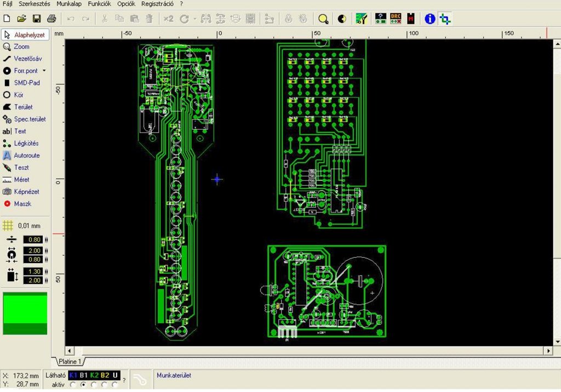Select the Forr.pont solder pad tool
561x392 pixels.
pyautogui.click(x=21, y=71)
